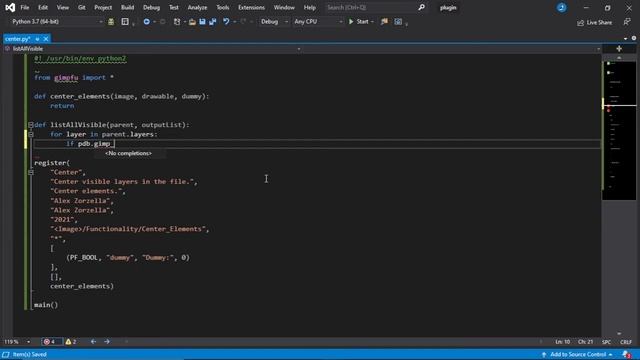The image size is (640, 360).
Task: Open the Git menu
Action: (x=82, y=7)
